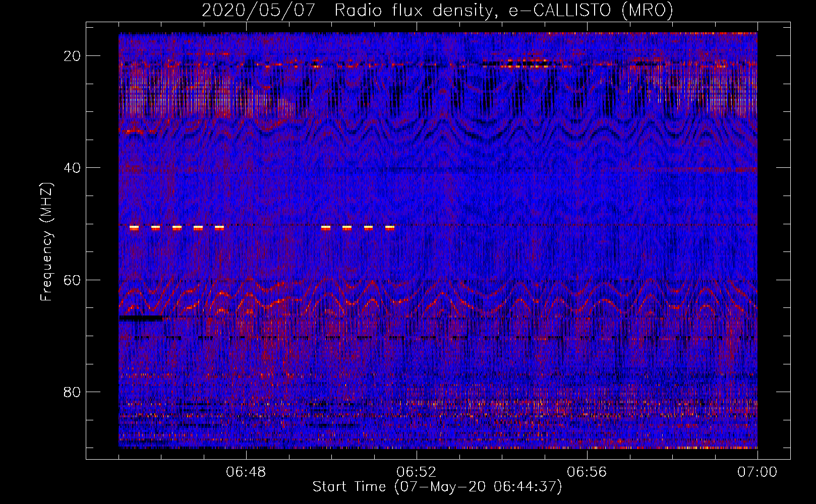
Task: Click the '60' frequency tick label
Action: coord(73,280)
